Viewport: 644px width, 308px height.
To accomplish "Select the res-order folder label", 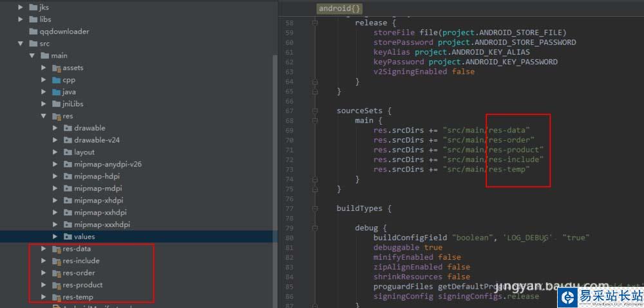I will pos(79,273).
